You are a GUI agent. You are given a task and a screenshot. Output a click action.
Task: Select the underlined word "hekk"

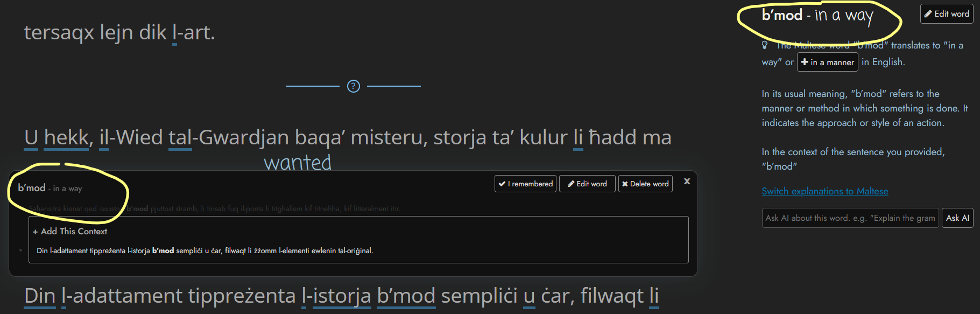(66, 138)
